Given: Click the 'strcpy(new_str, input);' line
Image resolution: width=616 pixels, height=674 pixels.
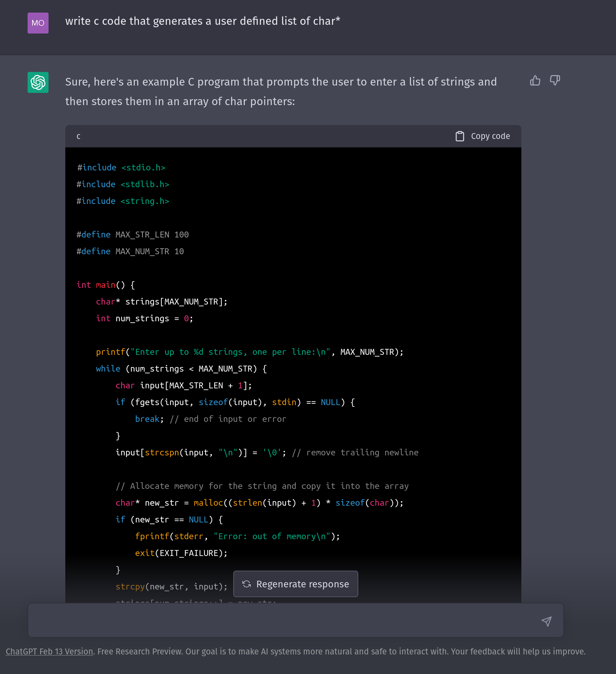Looking at the screenshot, I should (x=171, y=587).
